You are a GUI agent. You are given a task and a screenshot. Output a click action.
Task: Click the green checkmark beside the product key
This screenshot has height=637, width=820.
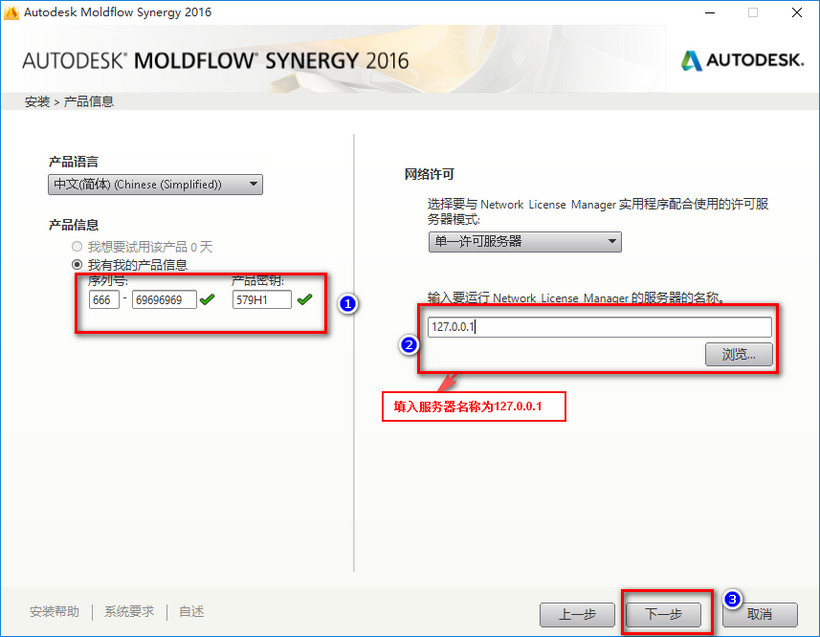tap(305, 298)
